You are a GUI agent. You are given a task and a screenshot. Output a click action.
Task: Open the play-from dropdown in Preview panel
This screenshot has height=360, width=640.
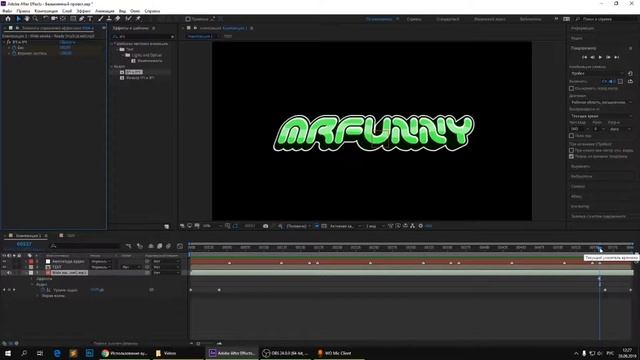(x=601, y=116)
